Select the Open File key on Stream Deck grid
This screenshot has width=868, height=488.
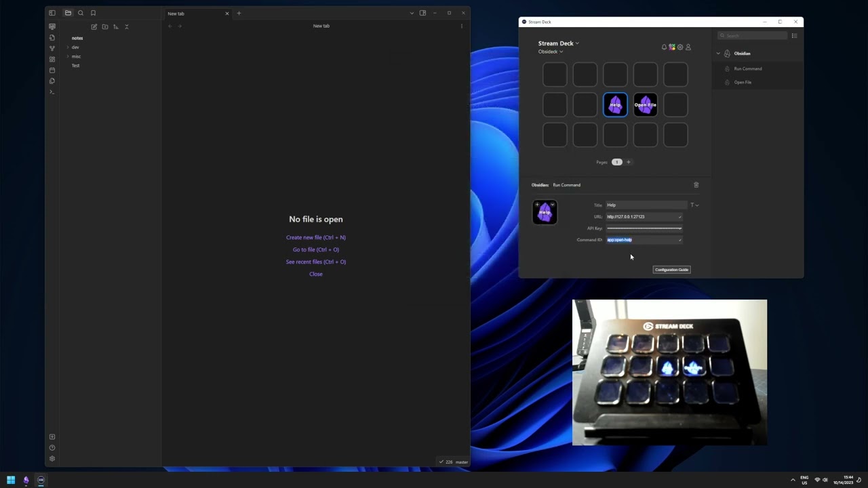point(646,105)
